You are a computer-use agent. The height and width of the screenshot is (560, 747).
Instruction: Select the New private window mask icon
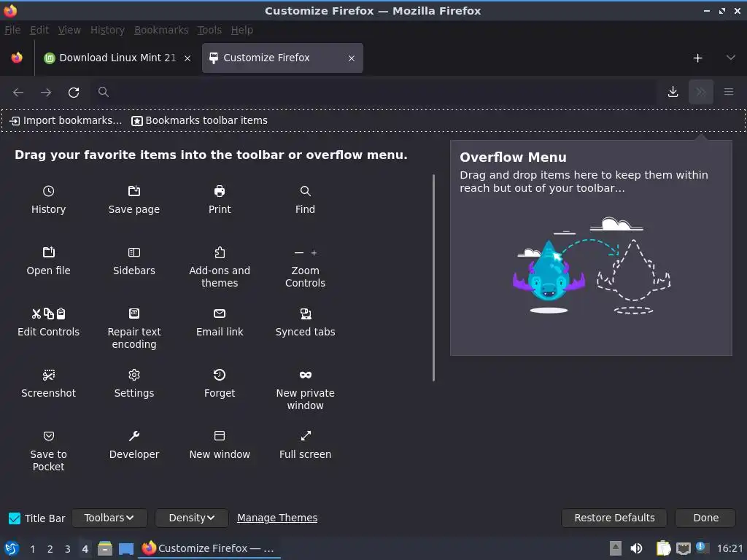point(306,375)
